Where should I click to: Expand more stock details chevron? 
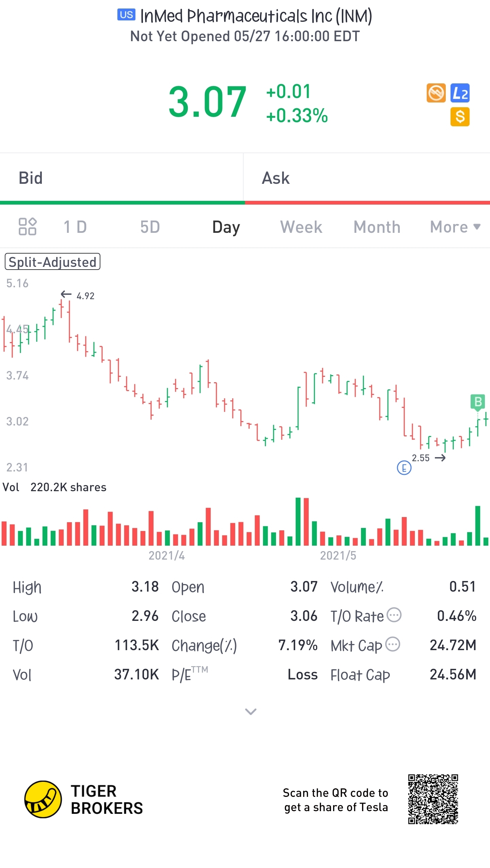pos(251,711)
